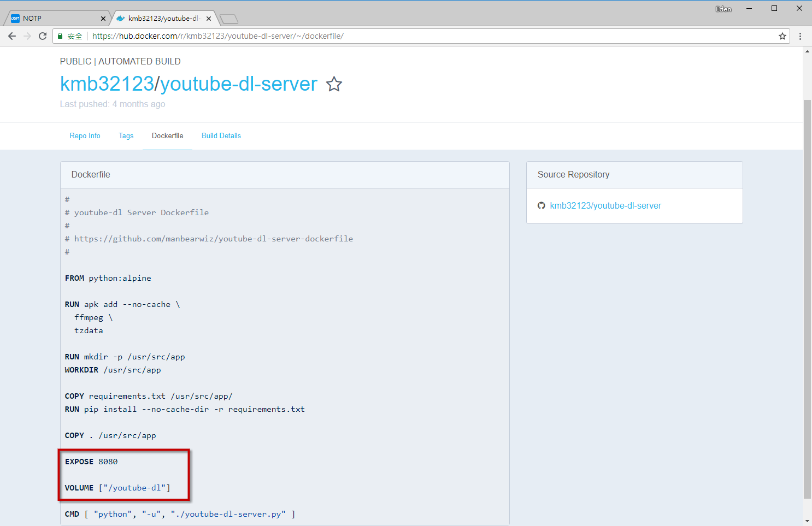Click the page vertical scrollbar thumb

[x=807, y=299]
